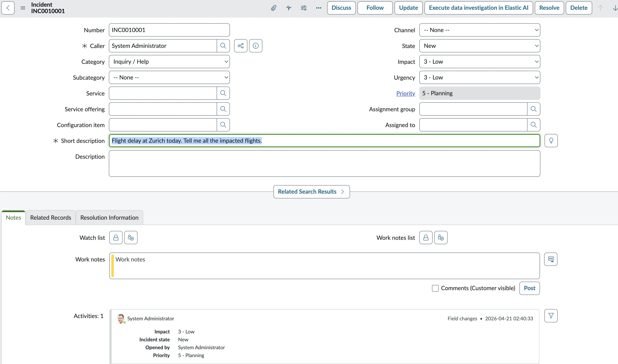This screenshot has width=618, height=364.
Task: Unlock the Watch list
Action: coord(116,238)
